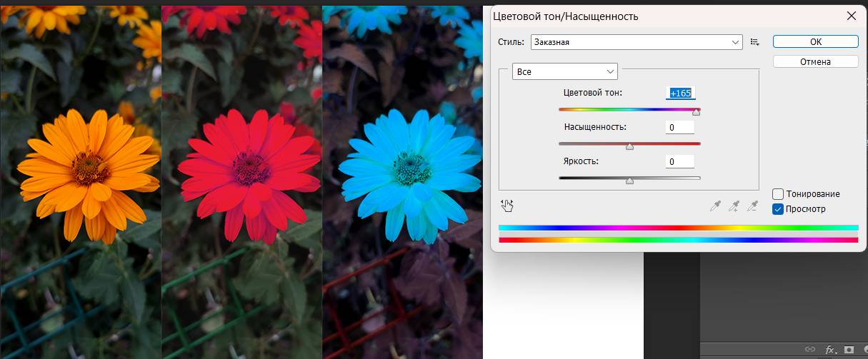868x359 pixels.
Task: Close the Цветовой тон/Насыщенность dialog
Action: point(851,16)
